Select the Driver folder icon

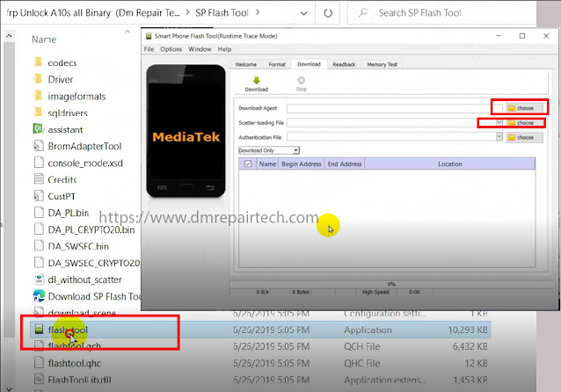click(39, 79)
